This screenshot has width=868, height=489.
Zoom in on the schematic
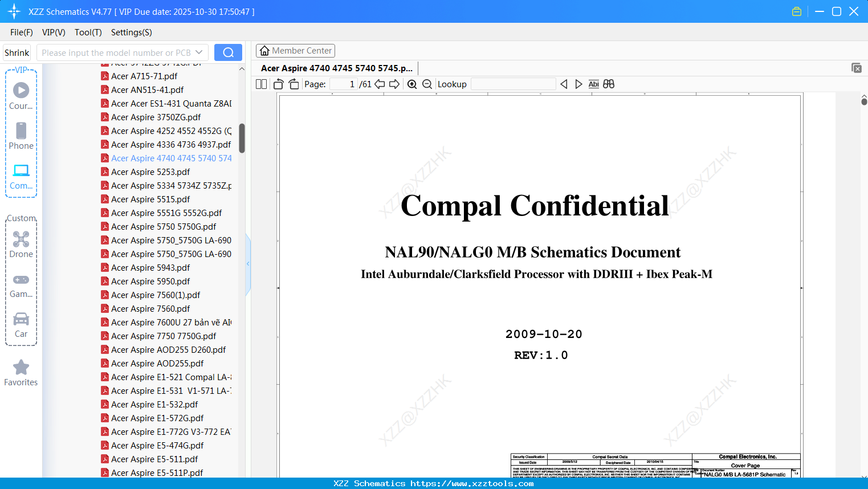coord(412,84)
